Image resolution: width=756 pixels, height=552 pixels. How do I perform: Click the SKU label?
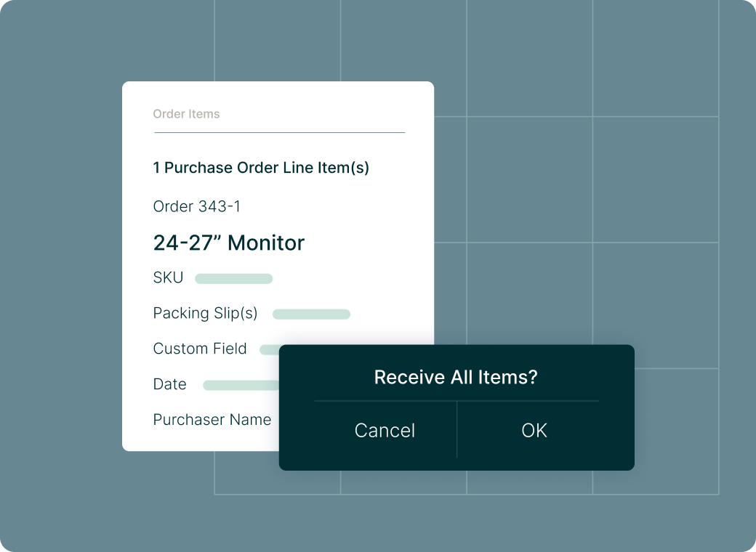click(168, 277)
